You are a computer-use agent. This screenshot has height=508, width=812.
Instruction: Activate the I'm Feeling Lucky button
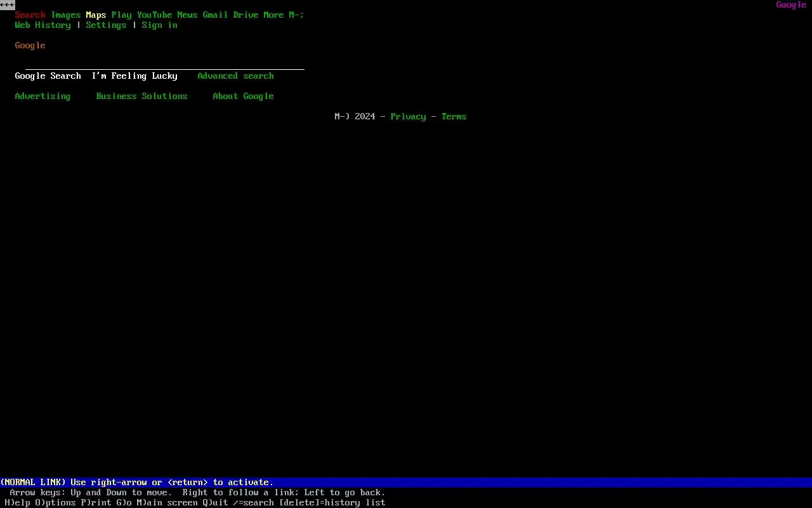(x=134, y=76)
